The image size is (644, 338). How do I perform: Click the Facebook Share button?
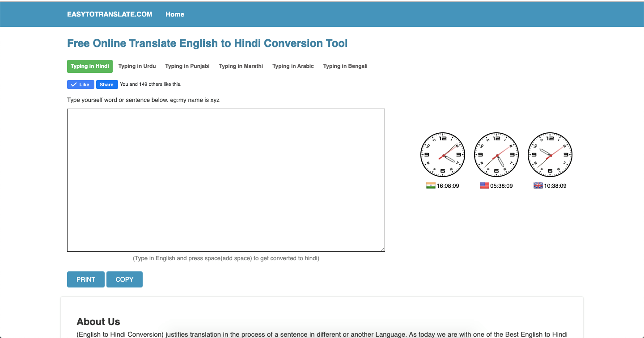click(107, 84)
